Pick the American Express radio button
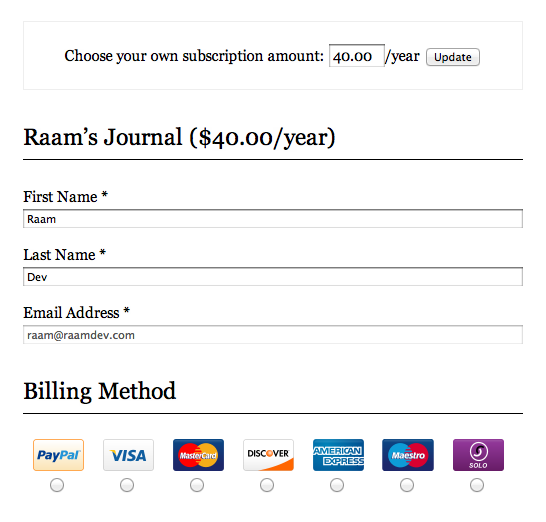 pyautogui.click(x=337, y=485)
